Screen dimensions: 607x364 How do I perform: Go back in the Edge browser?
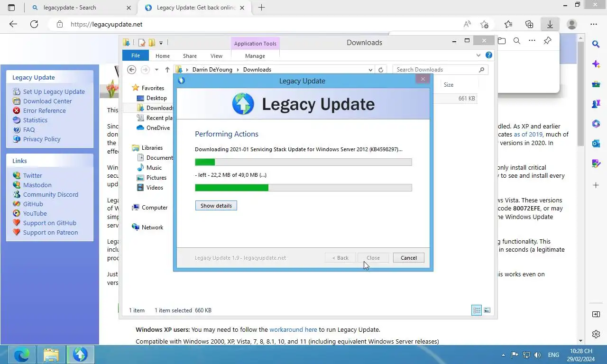coord(13,24)
